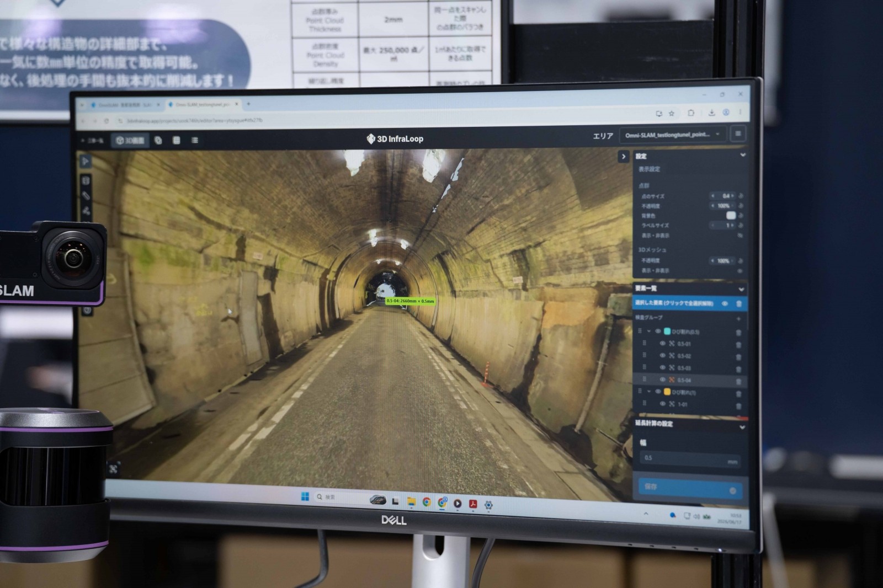Screen dimensions: 883x588
Task: Toggle visibility of selected elements row
Action: 725,303
